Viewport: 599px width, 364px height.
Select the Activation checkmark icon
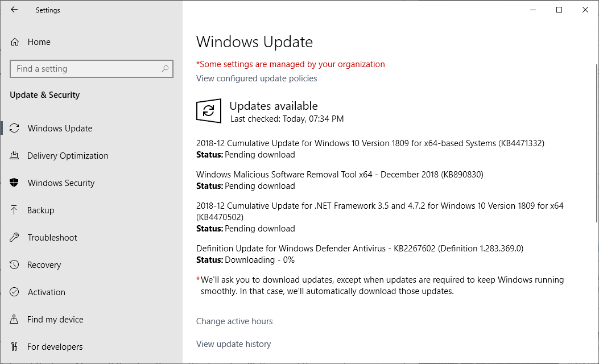click(14, 292)
